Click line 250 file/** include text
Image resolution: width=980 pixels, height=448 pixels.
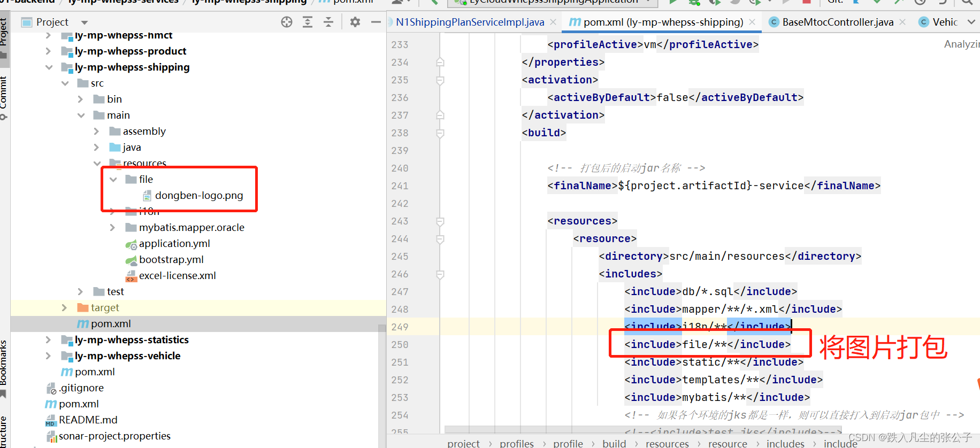coord(707,344)
